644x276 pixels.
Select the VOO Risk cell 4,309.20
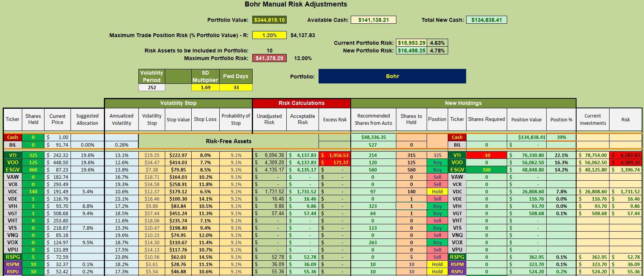tap(625, 163)
